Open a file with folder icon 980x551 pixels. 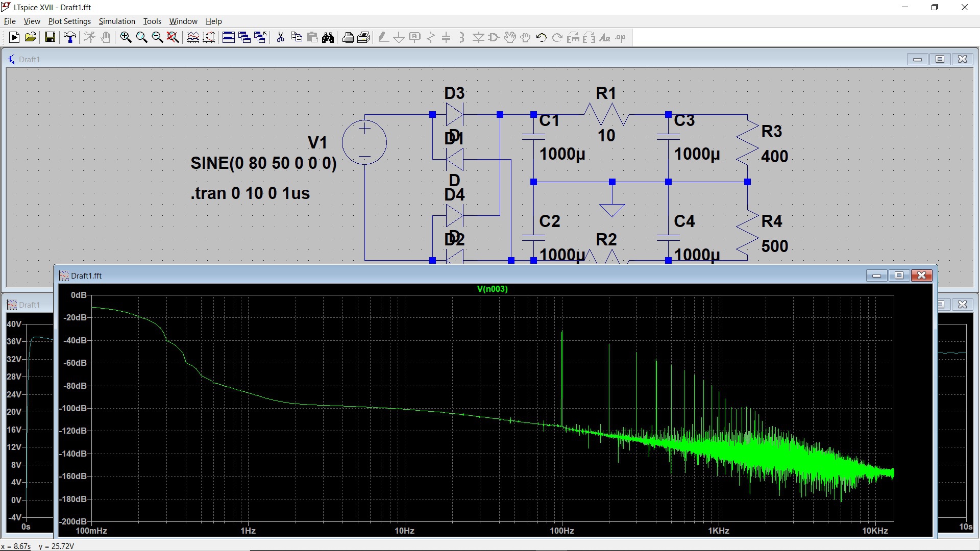(x=31, y=37)
